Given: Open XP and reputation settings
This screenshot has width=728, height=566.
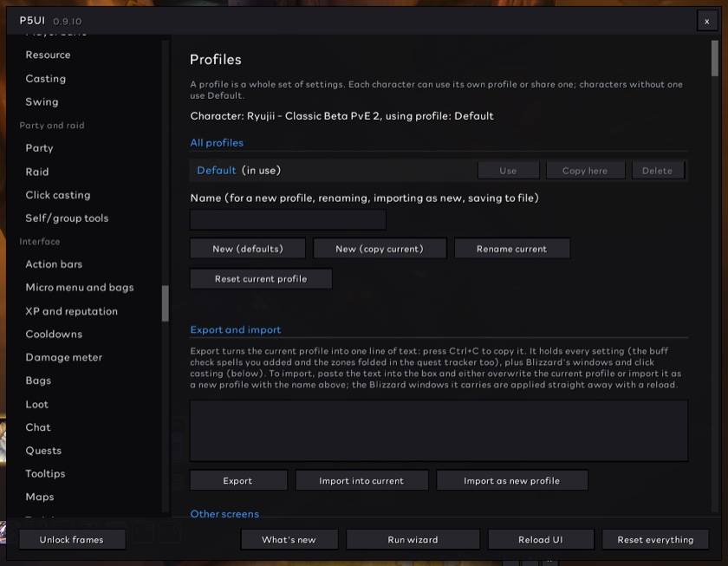Looking at the screenshot, I should (71, 311).
